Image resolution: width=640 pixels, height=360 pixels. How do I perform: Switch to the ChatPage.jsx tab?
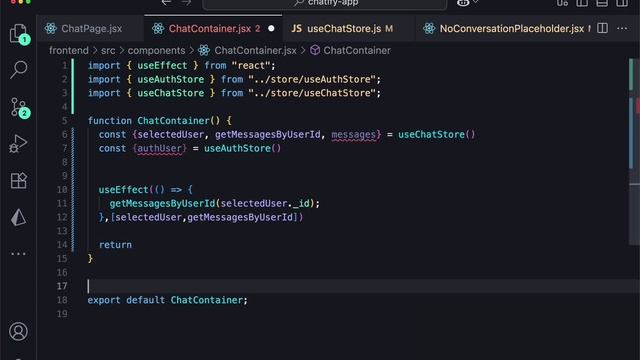tap(91, 29)
